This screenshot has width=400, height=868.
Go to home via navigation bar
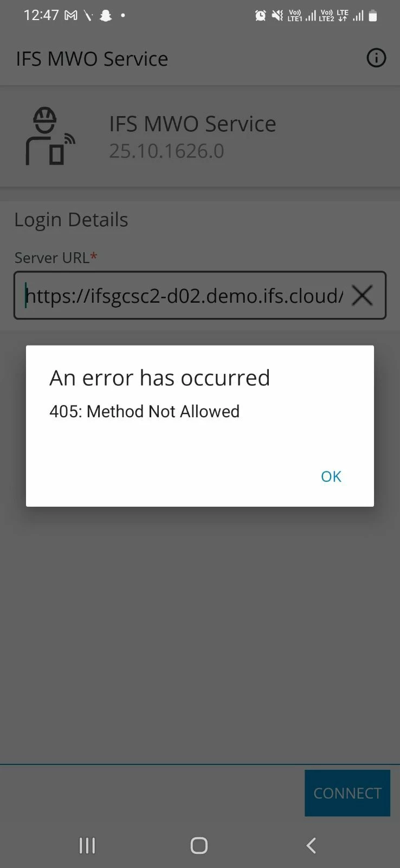(199, 845)
